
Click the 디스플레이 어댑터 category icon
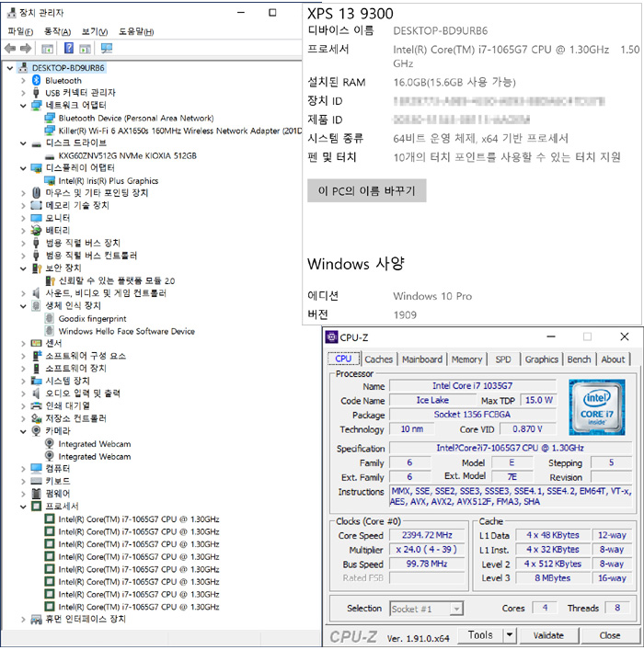click(x=37, y=168)
